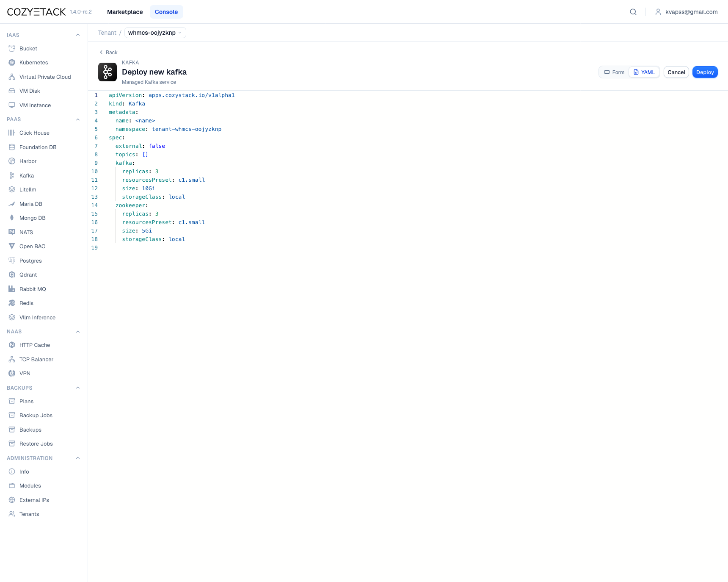This screenshot has height=582, width=728.
Task: Open the Tenants menu item
Action: pos(29,514)
